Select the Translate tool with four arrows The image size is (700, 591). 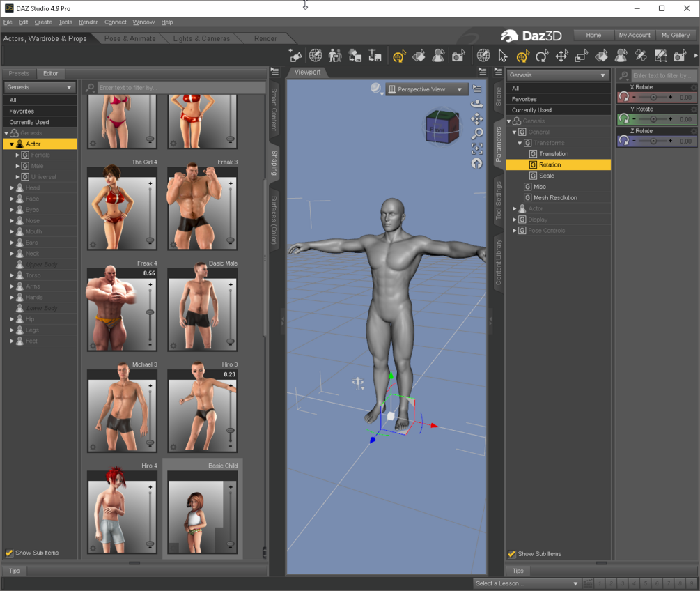(561, 56)
